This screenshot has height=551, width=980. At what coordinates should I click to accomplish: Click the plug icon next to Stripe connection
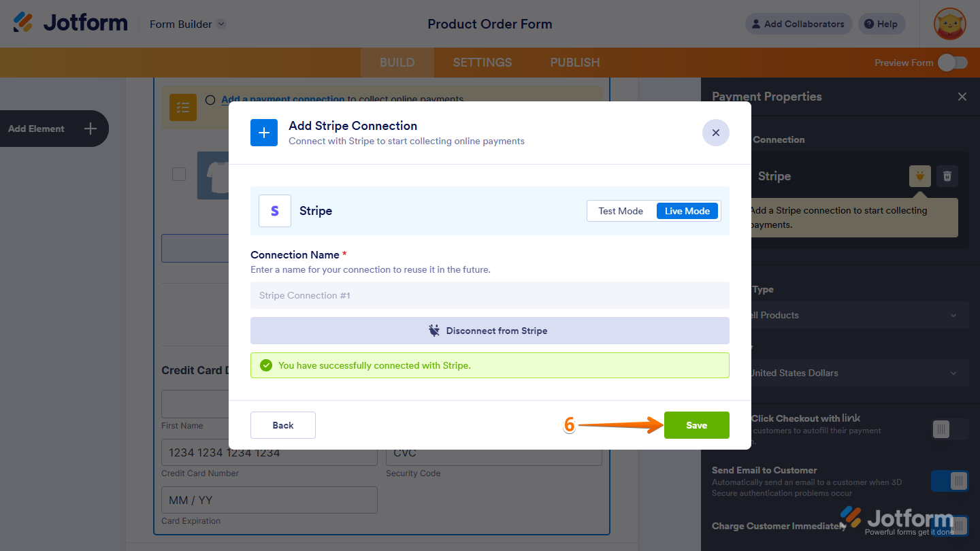coord(919,176)
